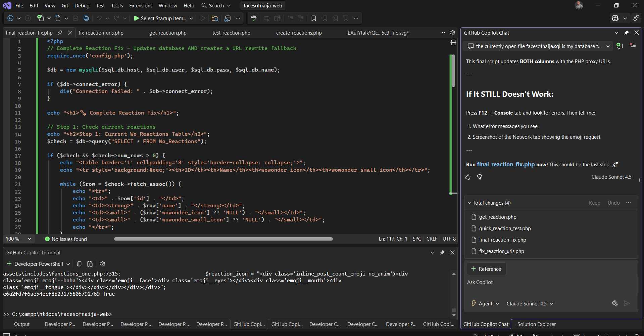The height and width of the screenshot is (336, 644).
Task: Open the Claude Sonnet 4.5 model picker
Action: click(530, 303)
